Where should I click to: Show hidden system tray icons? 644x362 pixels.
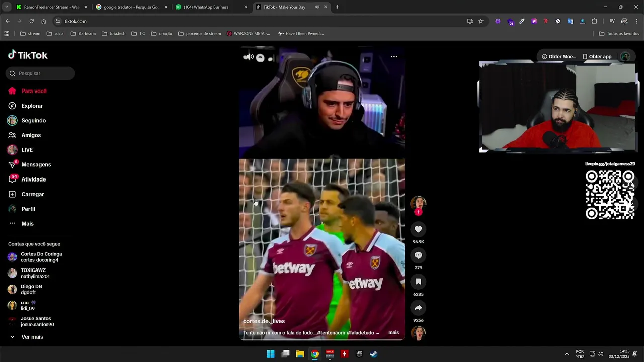click(x=567, y=354)
